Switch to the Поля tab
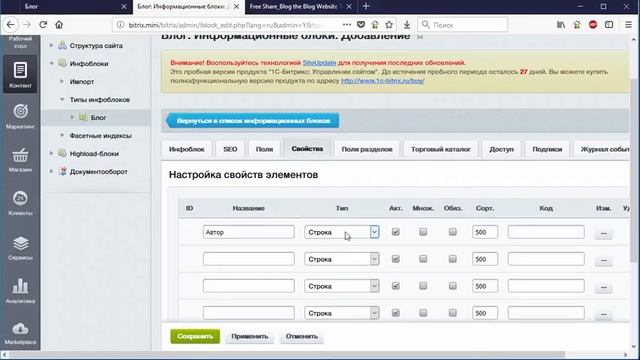640x360 pixels. [x=264, y=149]
